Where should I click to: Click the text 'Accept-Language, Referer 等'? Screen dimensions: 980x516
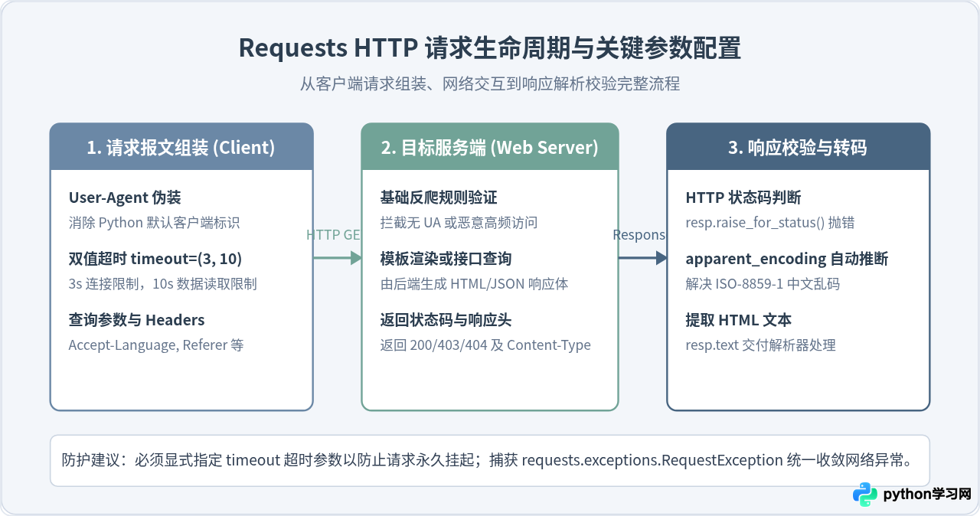coord(156,345)
